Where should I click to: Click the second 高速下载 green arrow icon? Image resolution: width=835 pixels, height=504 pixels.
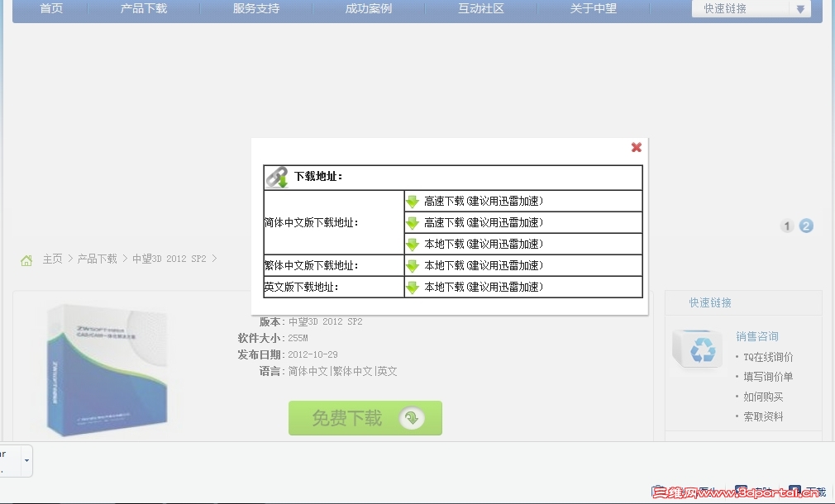[413, 223]
